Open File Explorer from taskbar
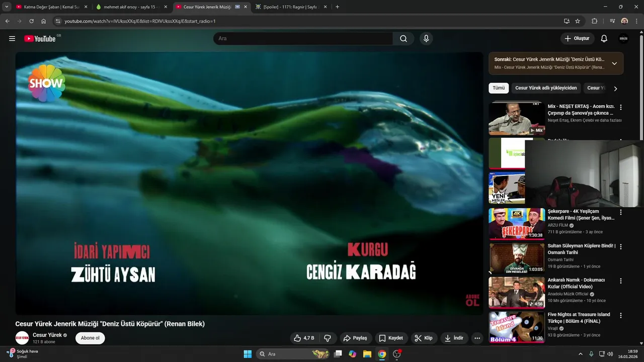Viewport: 644px width, 362px height. click(367, 354)
